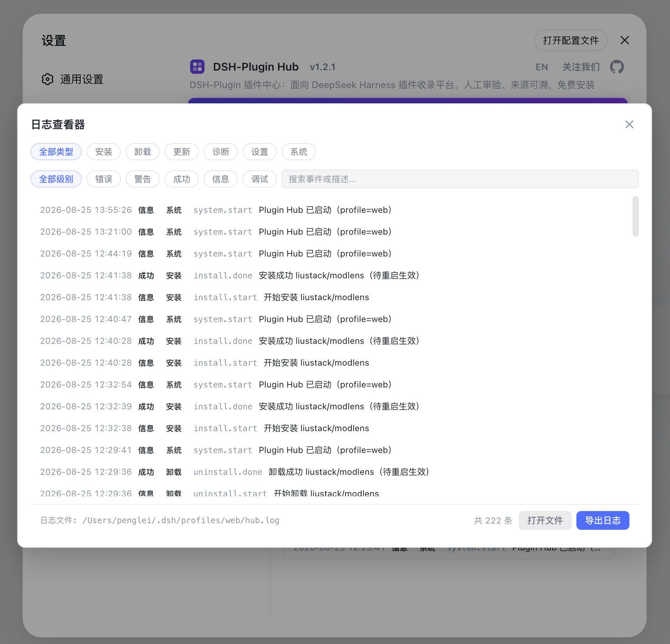The width and height of the screenshot is (670, 644).
Task: Click the log list scrollbar thumb
Action: click(636, 216)
